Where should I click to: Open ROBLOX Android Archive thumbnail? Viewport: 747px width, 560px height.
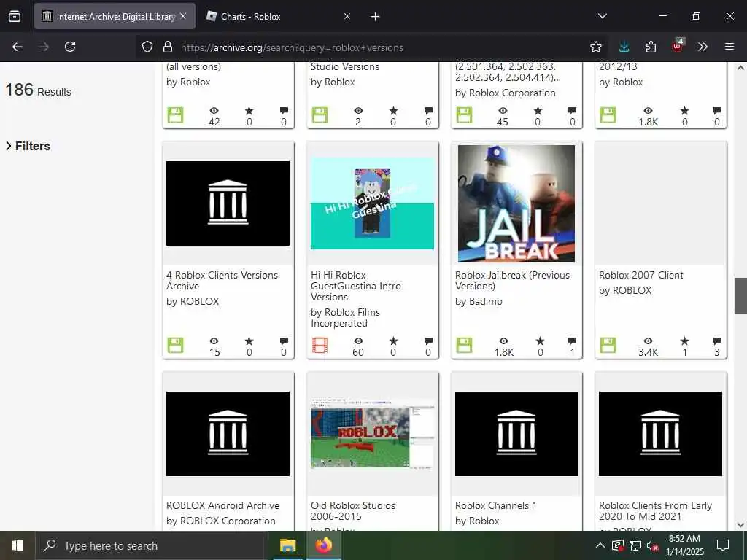click(x=228, y=433)
